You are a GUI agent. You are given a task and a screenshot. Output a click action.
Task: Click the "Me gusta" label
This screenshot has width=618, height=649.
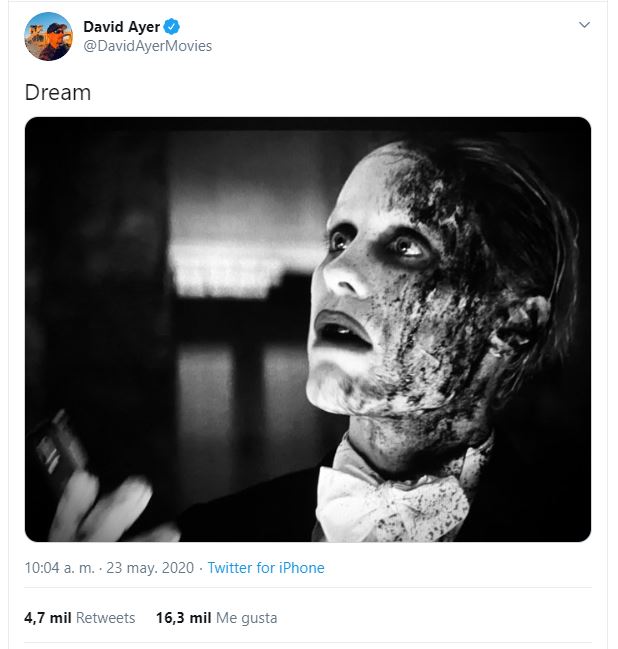pyautogui.click(x=244, y=618)
